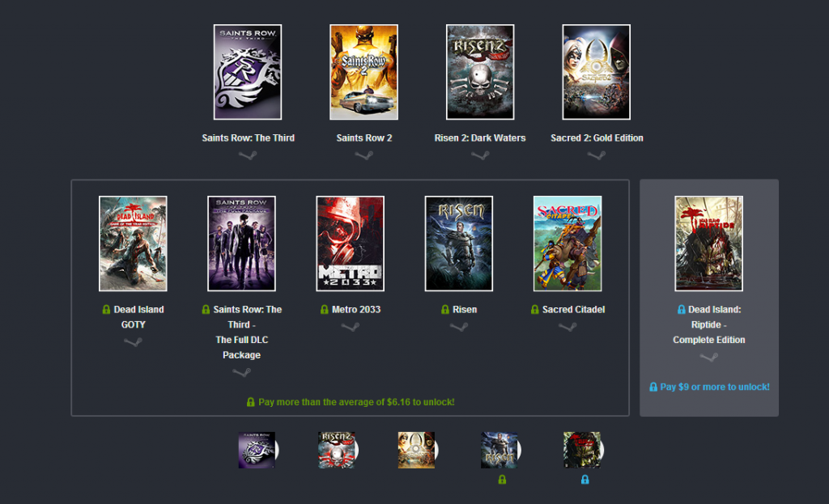Click the green lock icon beside Dead Island GOTY
The height and width of the screenshot is (504, 829).
106,310
